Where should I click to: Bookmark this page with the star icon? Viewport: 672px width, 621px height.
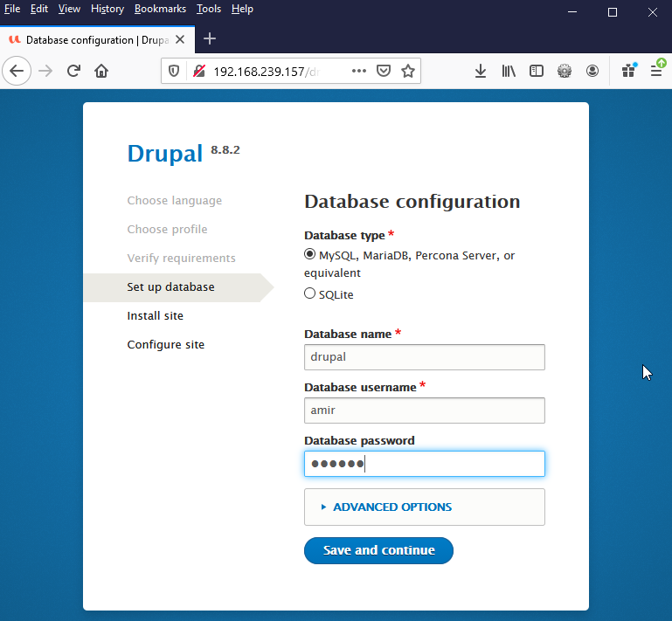[x=407, y=71]
